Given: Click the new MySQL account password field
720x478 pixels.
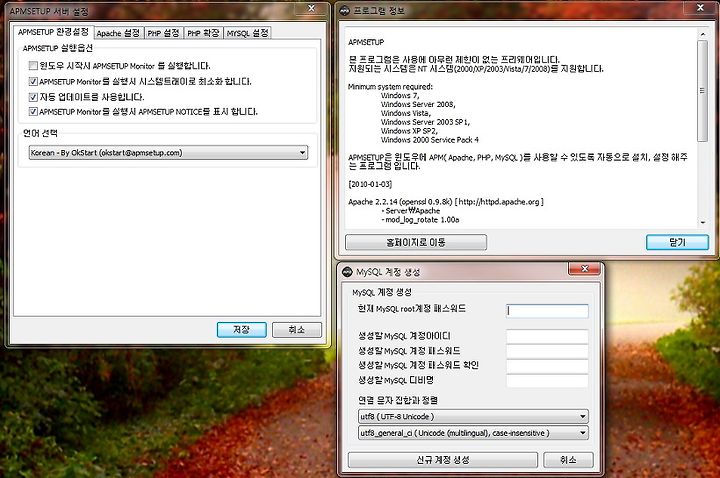Looking at the screenshot, I should (x=547, y=351).
